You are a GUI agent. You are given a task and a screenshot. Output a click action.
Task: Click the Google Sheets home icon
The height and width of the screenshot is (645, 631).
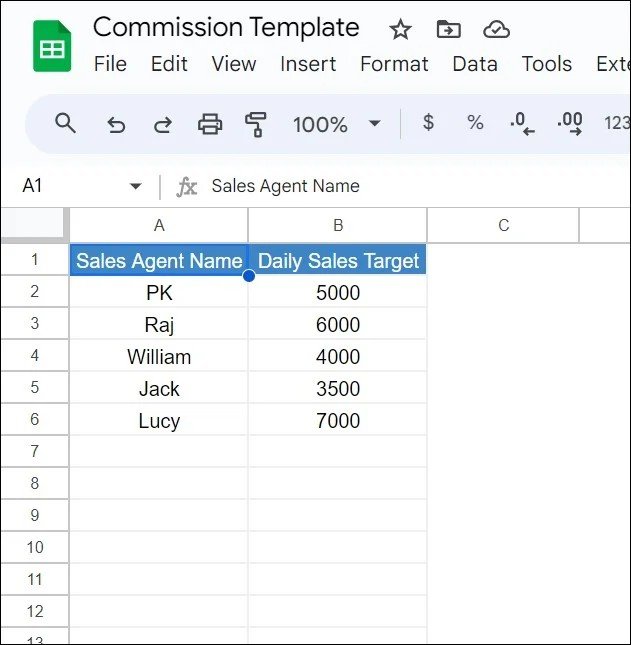click(52, 46)
